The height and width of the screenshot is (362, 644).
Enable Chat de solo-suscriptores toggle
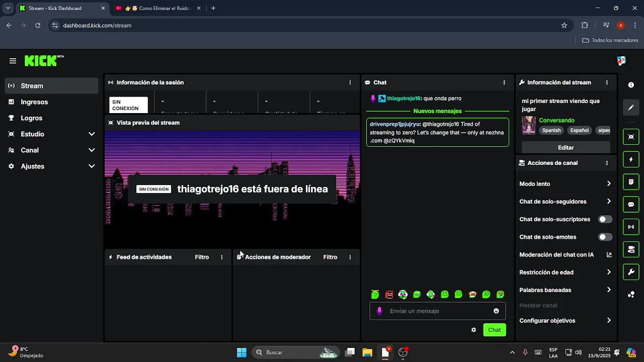point(605,219)
